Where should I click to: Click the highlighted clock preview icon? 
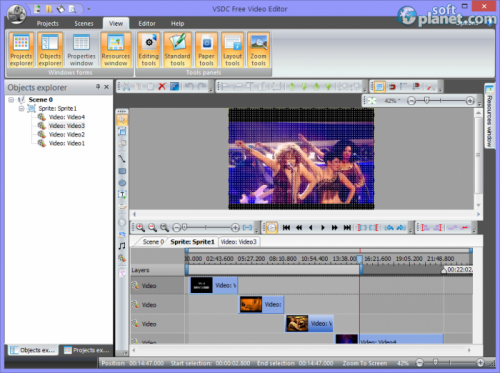(x=272, y=228)
